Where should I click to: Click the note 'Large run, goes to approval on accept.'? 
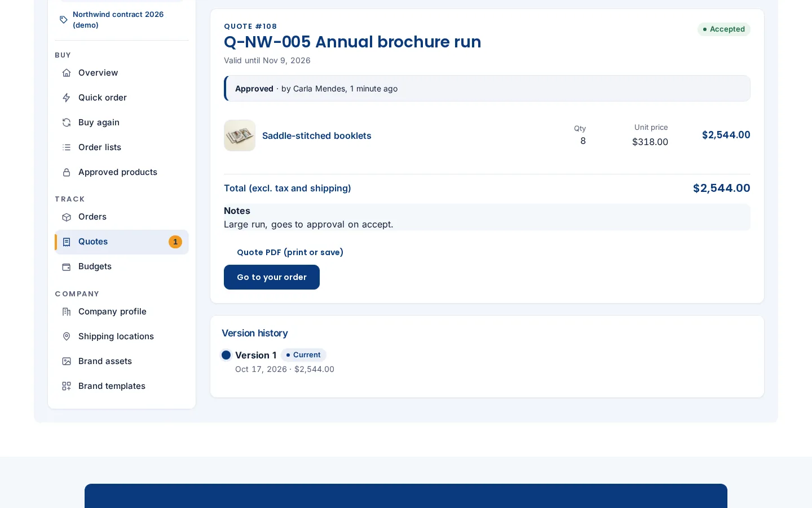point(308,224)
